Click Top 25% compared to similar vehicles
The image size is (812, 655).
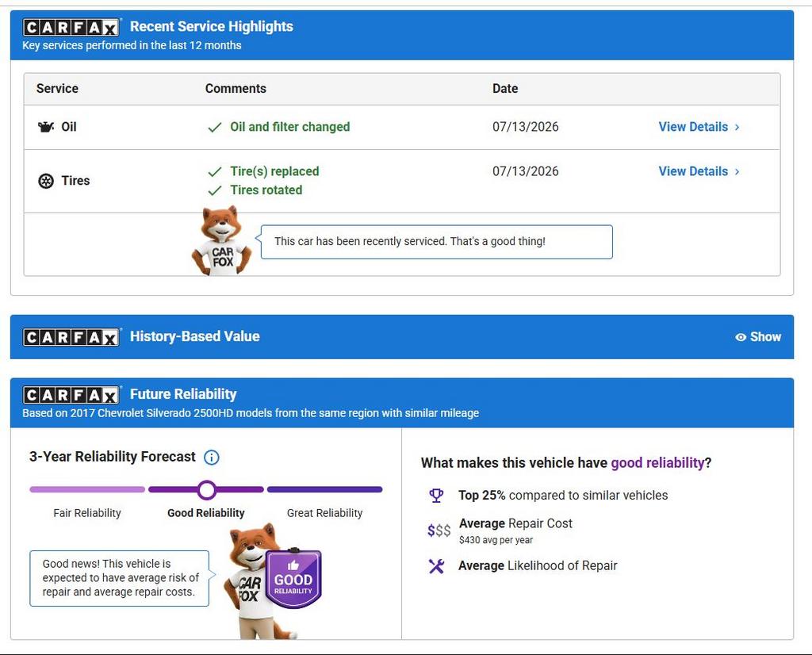(x=563, y=496)
